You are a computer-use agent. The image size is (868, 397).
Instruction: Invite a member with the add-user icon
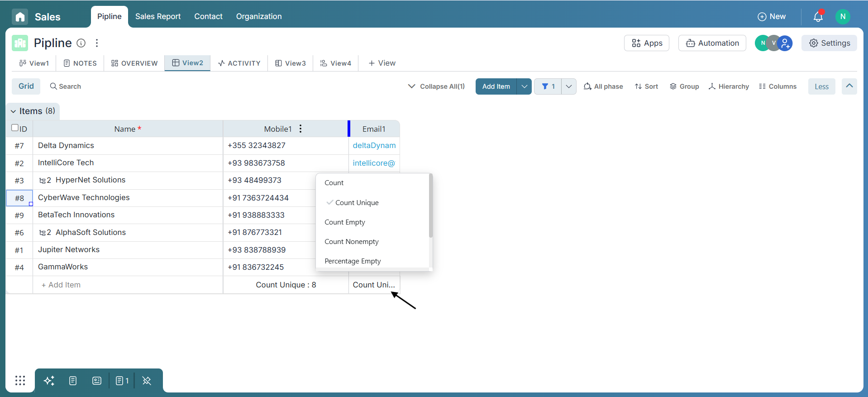click(x=786, y=43)
